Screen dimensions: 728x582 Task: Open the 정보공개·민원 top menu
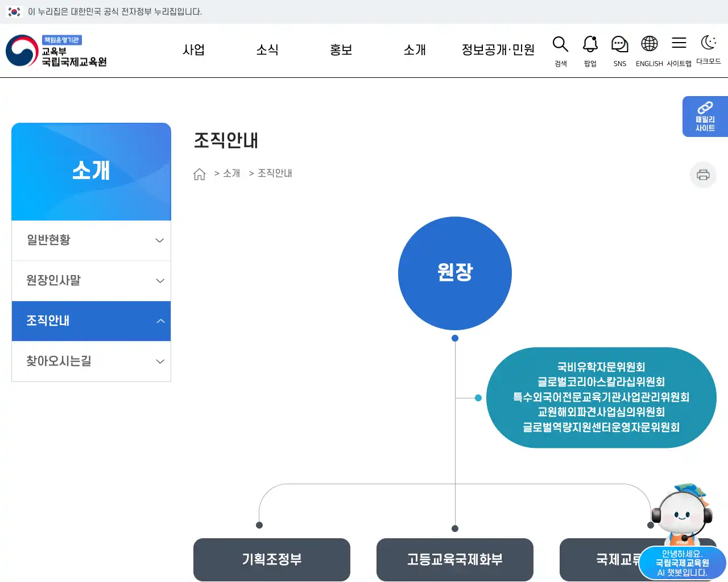498,50
